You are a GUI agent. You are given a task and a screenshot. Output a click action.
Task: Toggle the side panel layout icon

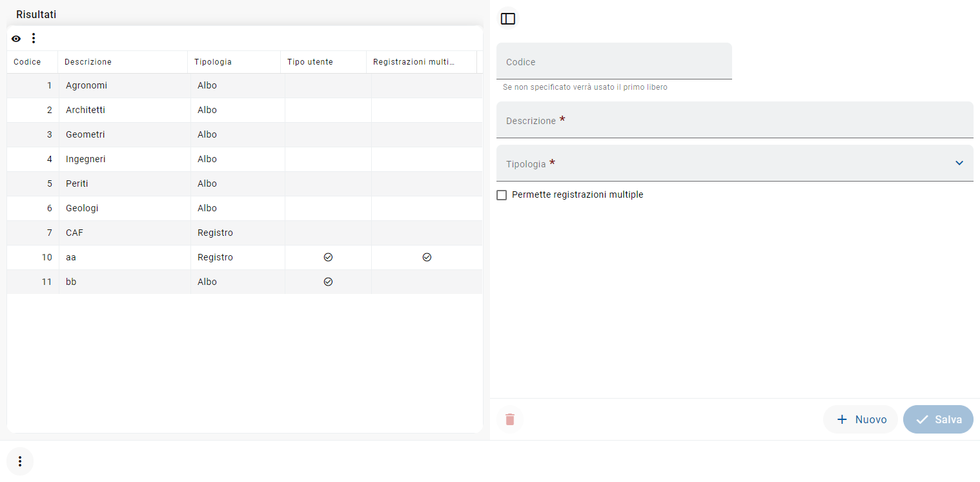(x=508, y=19)
